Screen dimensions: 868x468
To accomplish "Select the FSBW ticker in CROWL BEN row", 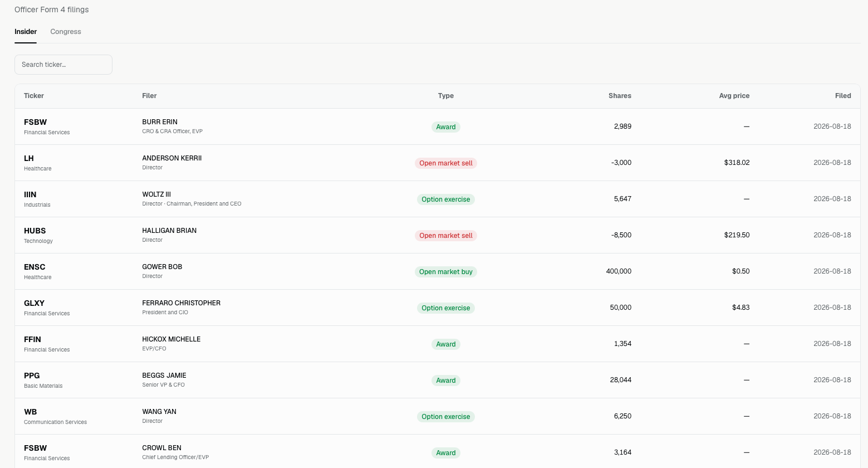I will pyautogui.click(x=36, y=448).
